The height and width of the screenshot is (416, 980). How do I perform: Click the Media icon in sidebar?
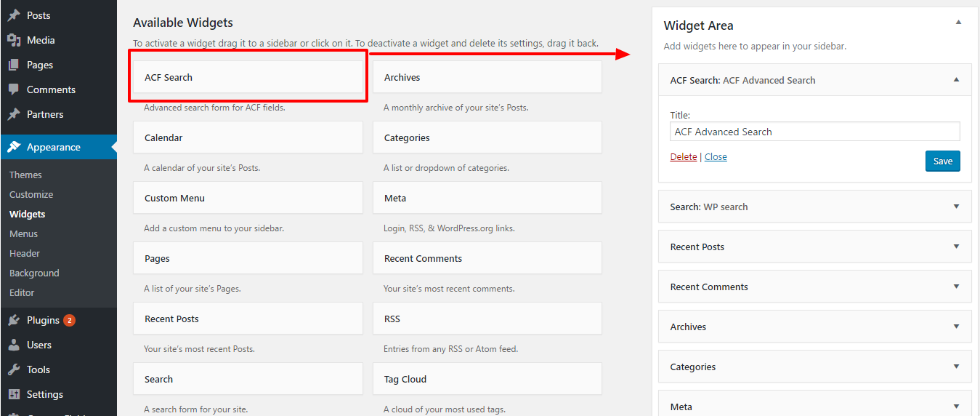pyautogui.click(x=14, y=40)
